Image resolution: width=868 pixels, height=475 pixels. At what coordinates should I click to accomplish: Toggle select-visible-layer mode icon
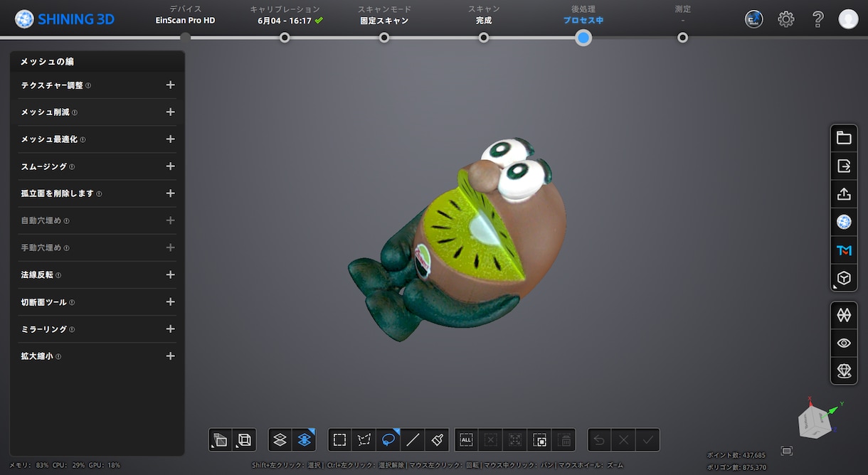(280, 440)
